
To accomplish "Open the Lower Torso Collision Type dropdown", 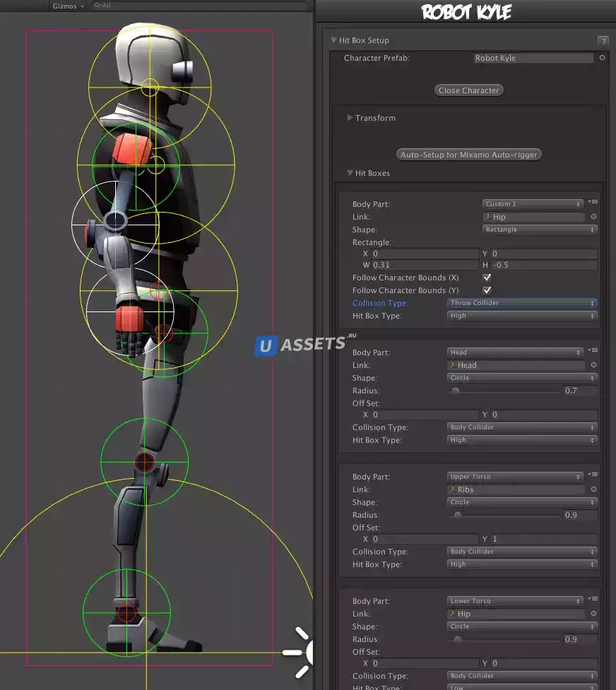I will click(x=522, y=675).
